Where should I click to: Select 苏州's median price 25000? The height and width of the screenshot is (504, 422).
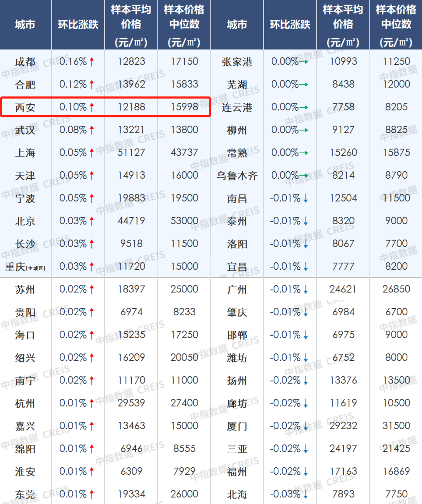(184, 289)
